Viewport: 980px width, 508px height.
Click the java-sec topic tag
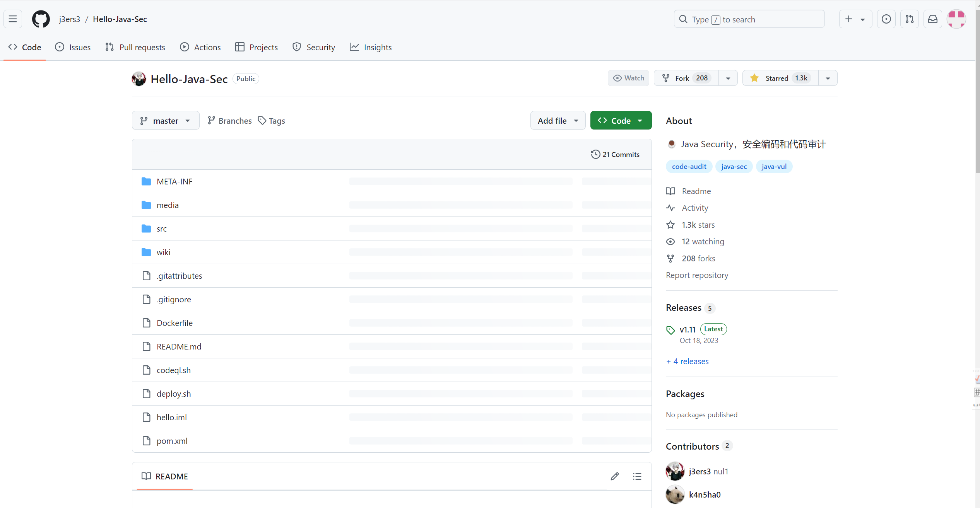tap(734, 167)
